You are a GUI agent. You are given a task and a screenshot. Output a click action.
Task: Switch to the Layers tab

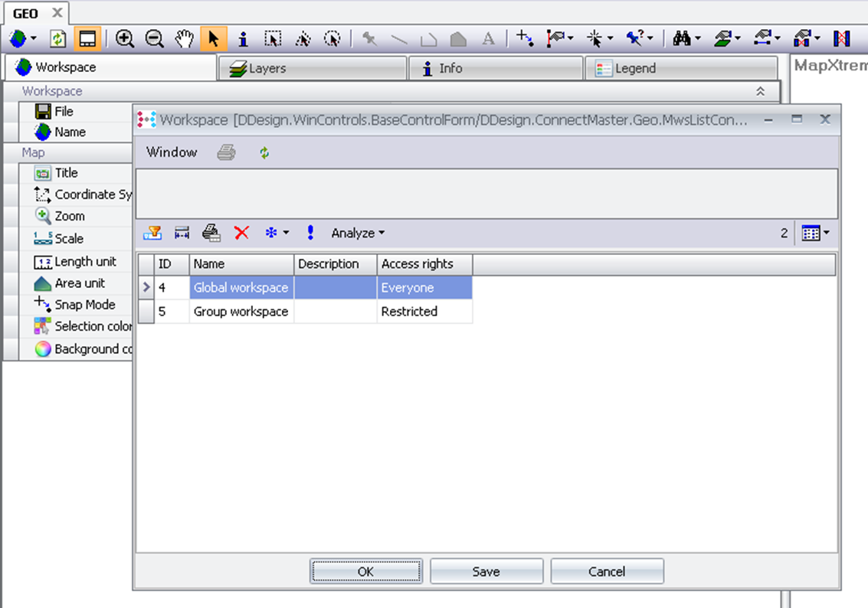click(x=313, y=68)
